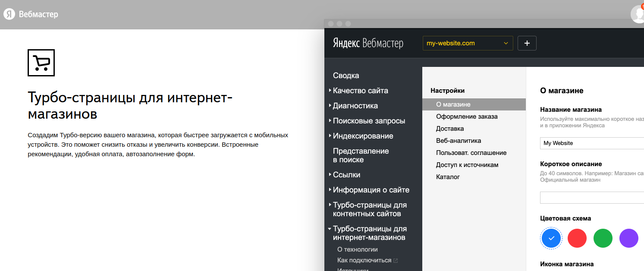The width and height of the screenshot is (644, 271).
Task: Click the Yandex logo in the header
Action: tap(9, 14)
